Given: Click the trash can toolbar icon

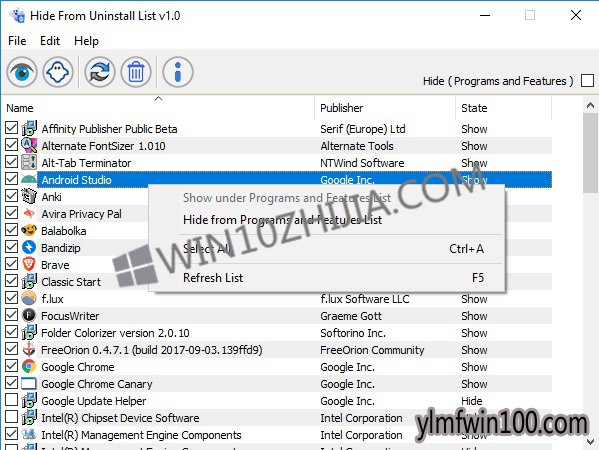Looking at the screenshot, I should coord(136,72).
